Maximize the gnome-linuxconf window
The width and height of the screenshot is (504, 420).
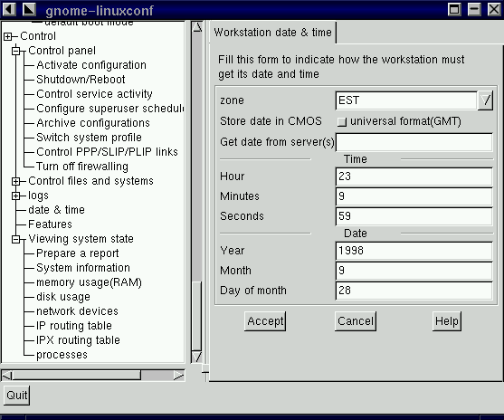pyautogui.click(x=454, y=9)
